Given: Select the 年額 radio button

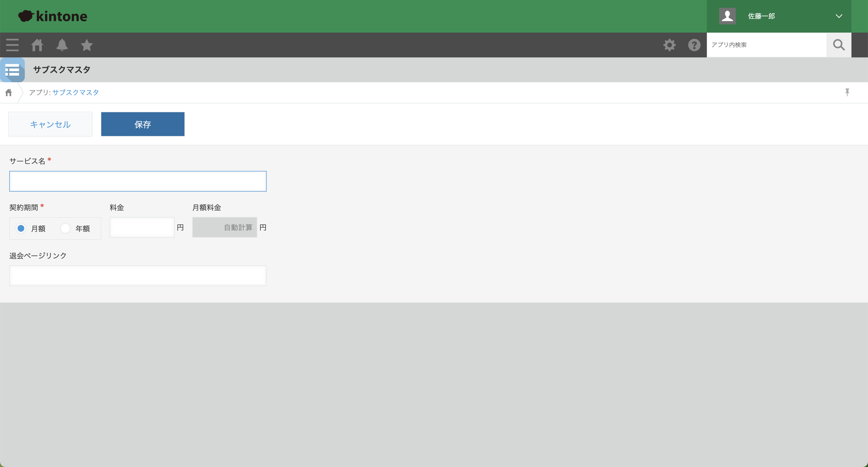Looking at the screenshot, I should click(65, 228).
